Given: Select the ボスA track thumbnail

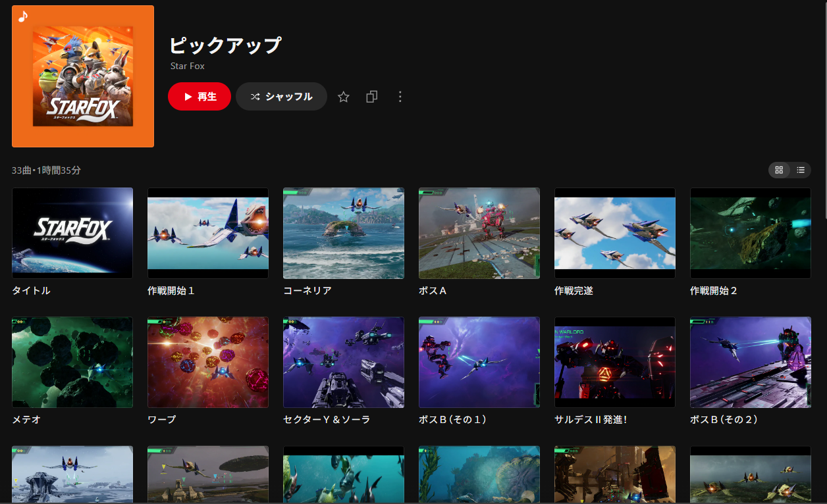Looking at the screenshot, I should (x=479, y=233).
